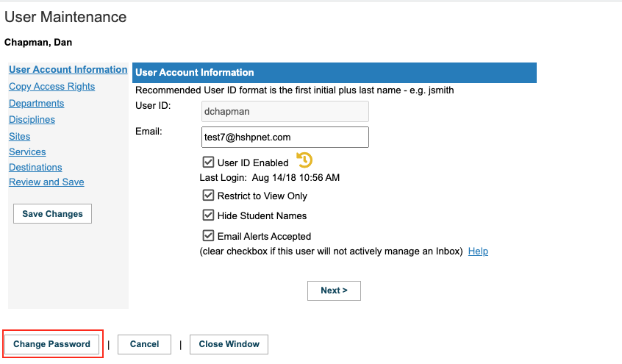Open Review and Save
The width and height of the screenshot is (622, 364).
pyautogui.click(x=46, y=182)
